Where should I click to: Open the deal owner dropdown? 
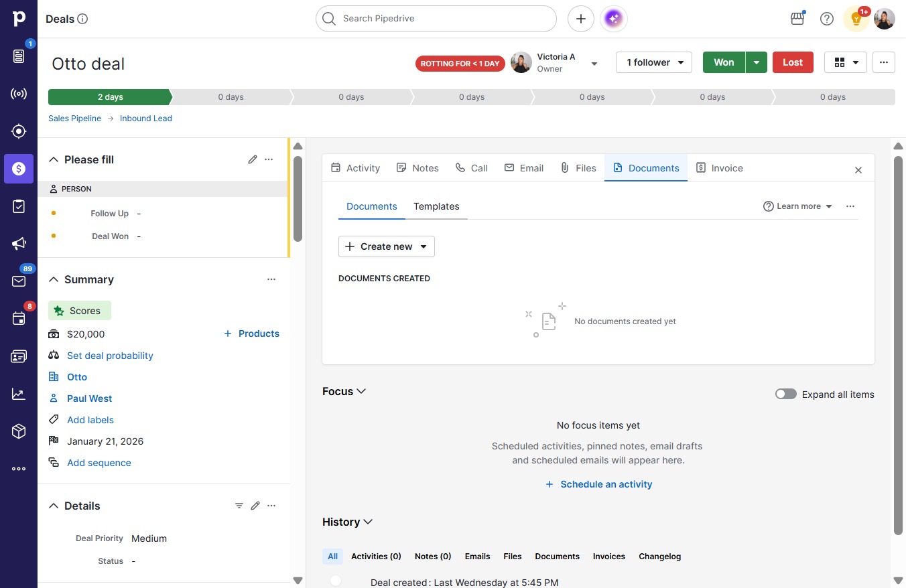594,63
